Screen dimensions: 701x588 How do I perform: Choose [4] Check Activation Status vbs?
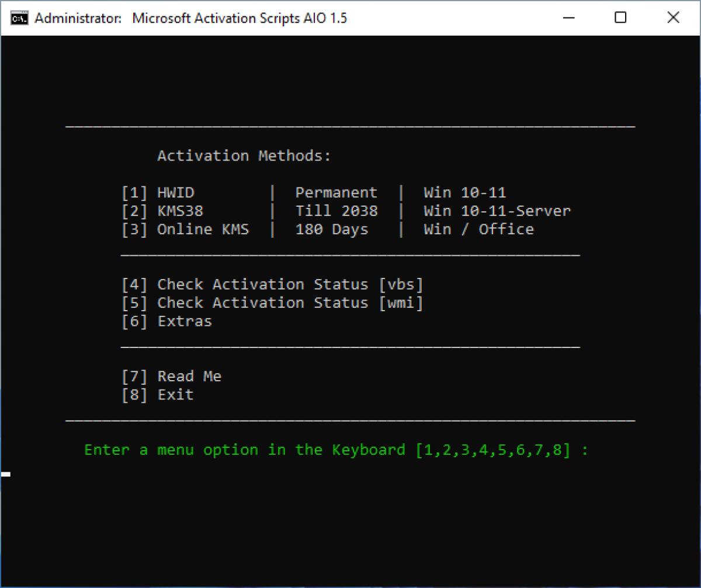pos(273,284)
